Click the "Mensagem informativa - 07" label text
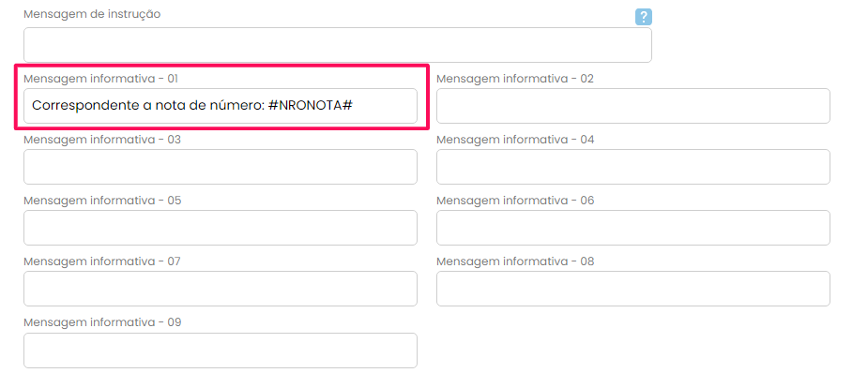868x388 pixels. pos(102,261)
